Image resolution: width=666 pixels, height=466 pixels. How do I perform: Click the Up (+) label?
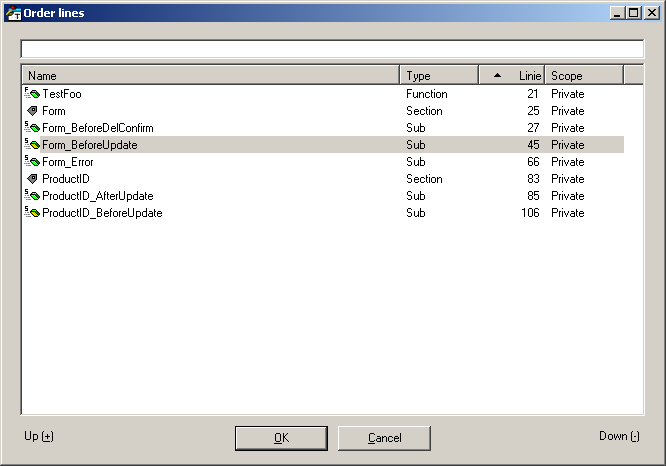[x=39, y=436]
